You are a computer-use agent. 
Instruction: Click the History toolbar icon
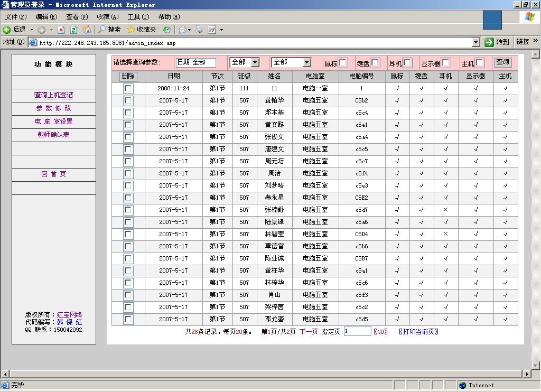pos(166,30)
